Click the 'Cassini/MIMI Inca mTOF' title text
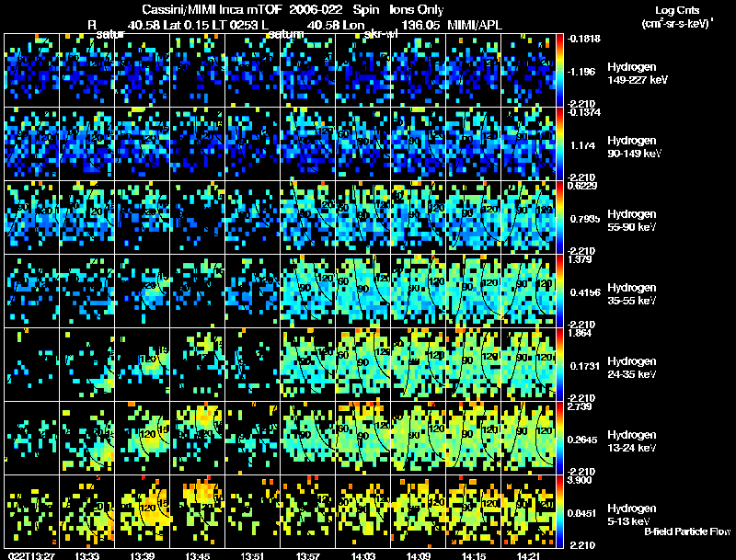The height and width of the screenshot is (560, 736). pos(213,9)
